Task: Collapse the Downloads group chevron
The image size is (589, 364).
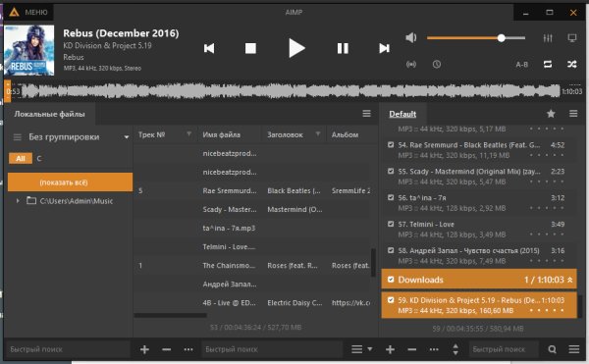Action: point(570,280)
